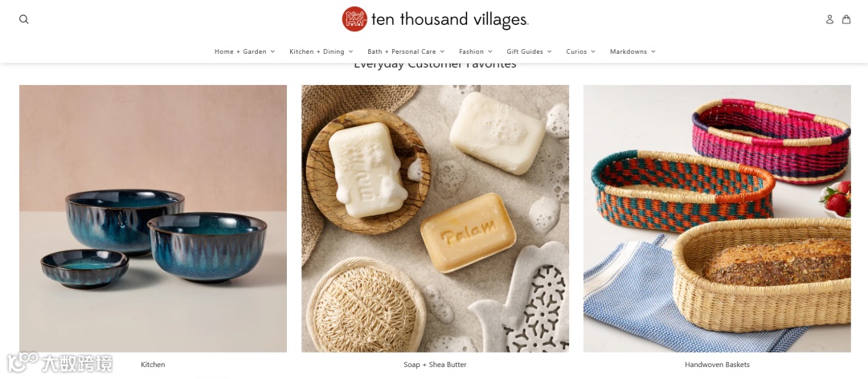This screenshot has height=379, width=868.
Task: Click the blue ceramic bowls image
Action: (x=153, y=218)
